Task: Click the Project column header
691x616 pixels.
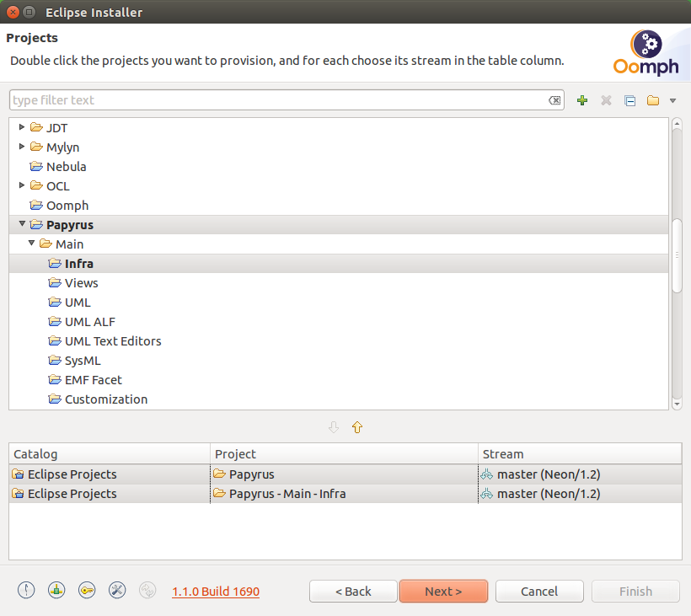Action: (x=344, y=454)
